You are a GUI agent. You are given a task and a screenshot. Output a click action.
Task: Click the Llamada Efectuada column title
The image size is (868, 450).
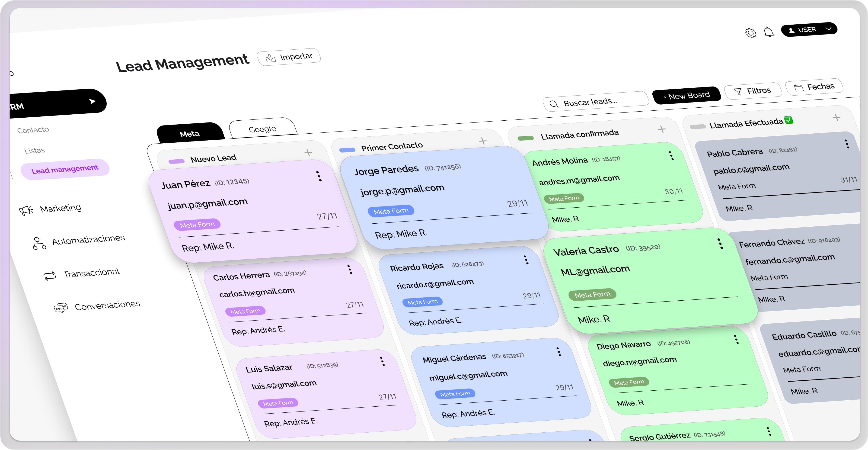[746, 124]
